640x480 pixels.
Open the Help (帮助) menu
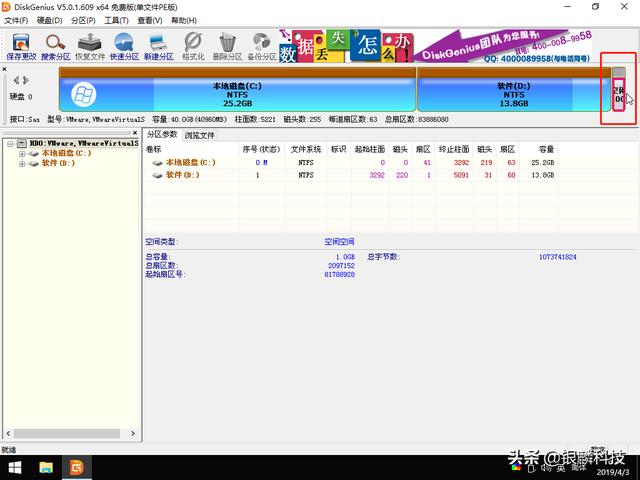click(x=184, y=20)
